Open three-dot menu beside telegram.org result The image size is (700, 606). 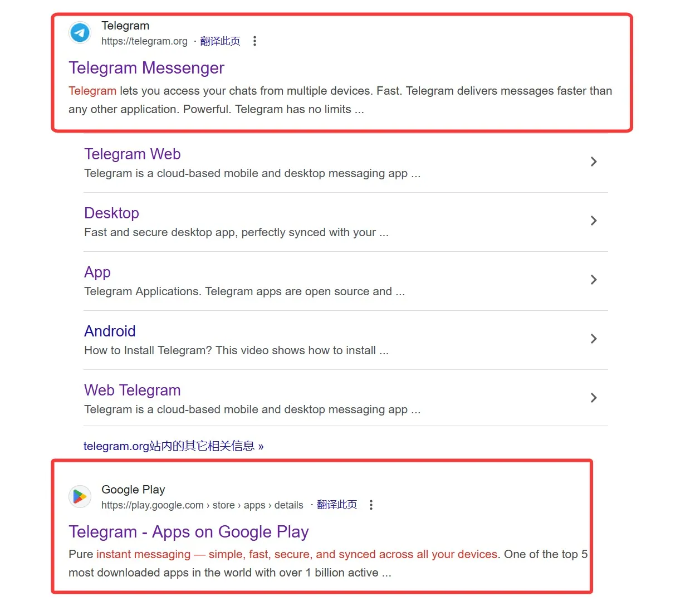pyautogui.click(x=254, y=41)
